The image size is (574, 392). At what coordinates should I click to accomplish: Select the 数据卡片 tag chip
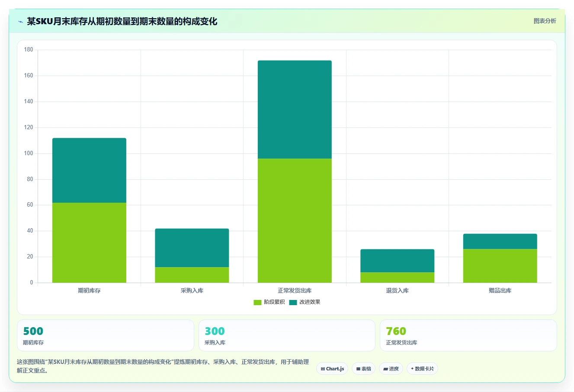click(422, 369)
